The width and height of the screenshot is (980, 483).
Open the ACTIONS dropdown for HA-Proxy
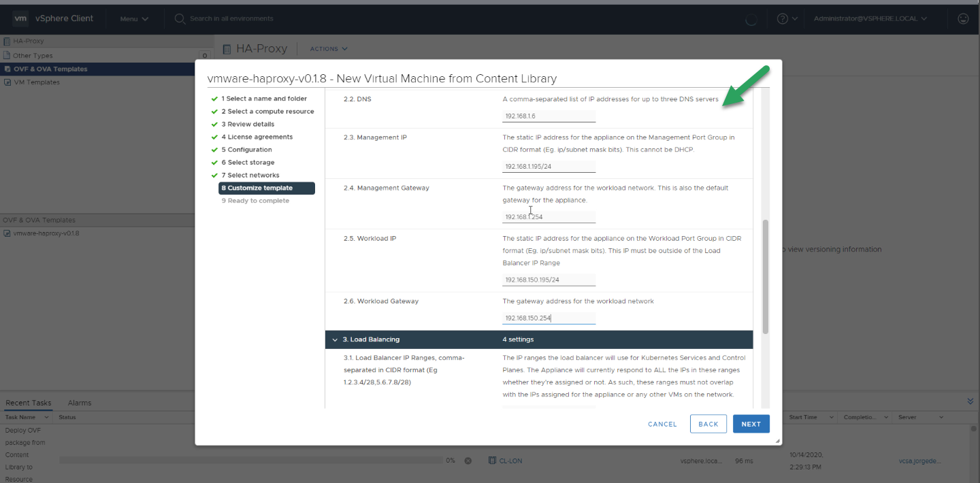pyautogui.click(x=329, y=49)
